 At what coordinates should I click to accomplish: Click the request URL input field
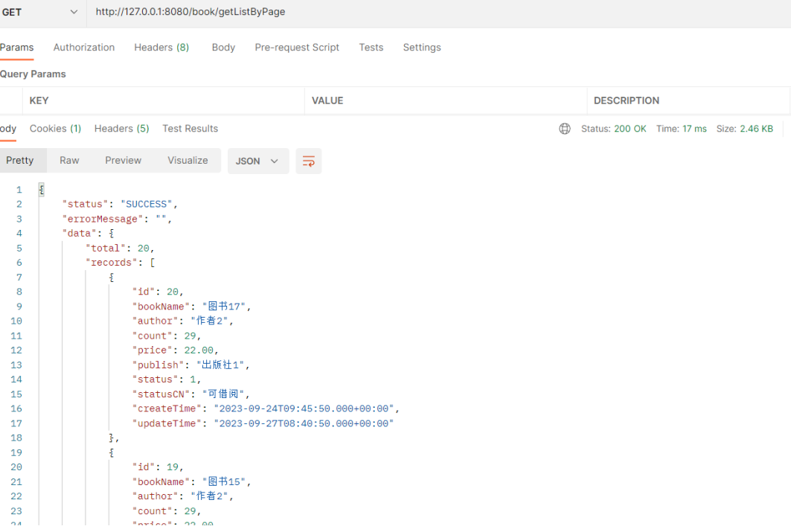coord(439,12)
